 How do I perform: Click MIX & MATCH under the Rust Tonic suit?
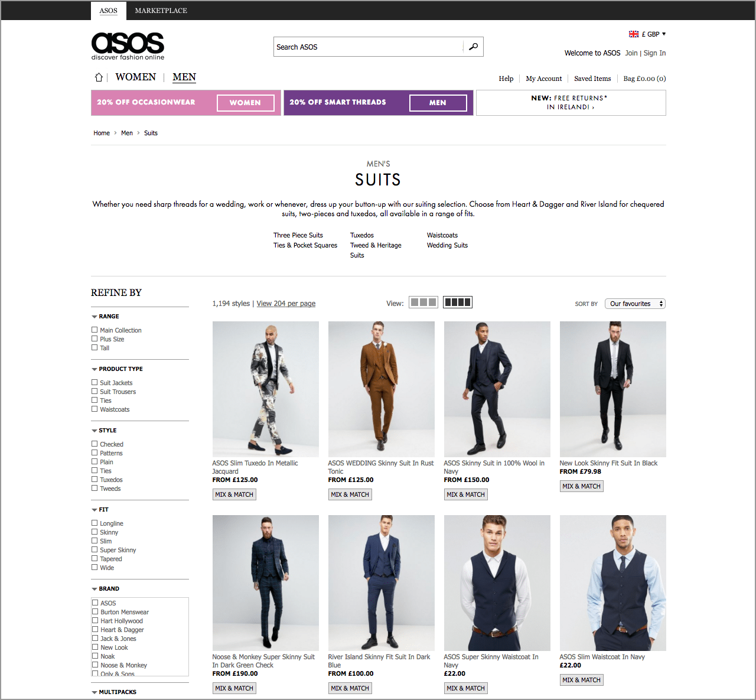point(350,494)
